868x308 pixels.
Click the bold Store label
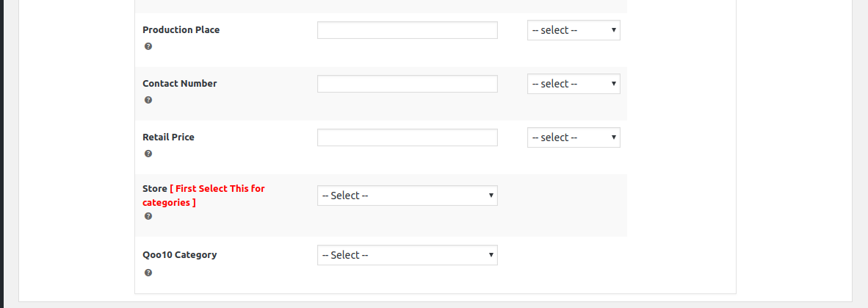pyautogui.click(x=154, y=189)
